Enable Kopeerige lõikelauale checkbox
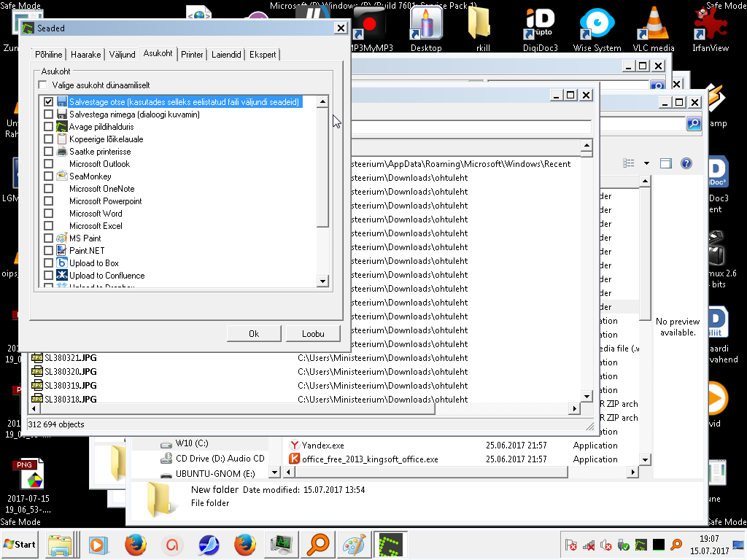This screenshot has width=747, height=560. click(48, 139)
